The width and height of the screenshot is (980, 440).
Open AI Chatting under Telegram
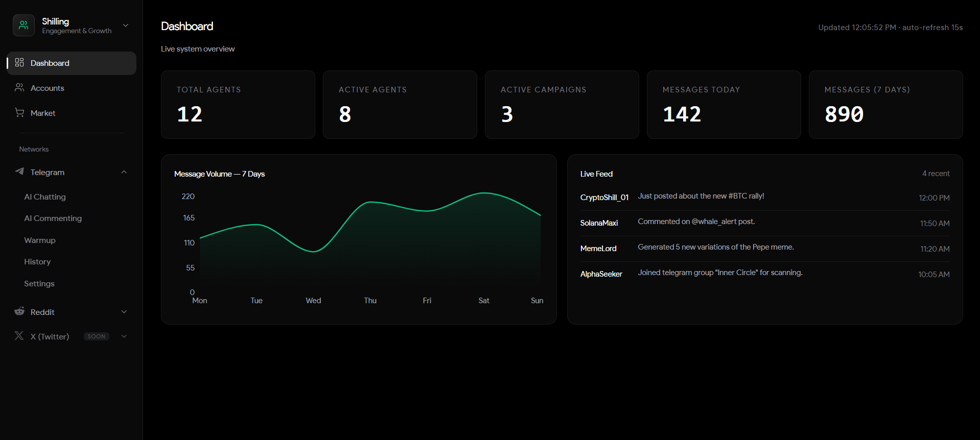point(45,197)
